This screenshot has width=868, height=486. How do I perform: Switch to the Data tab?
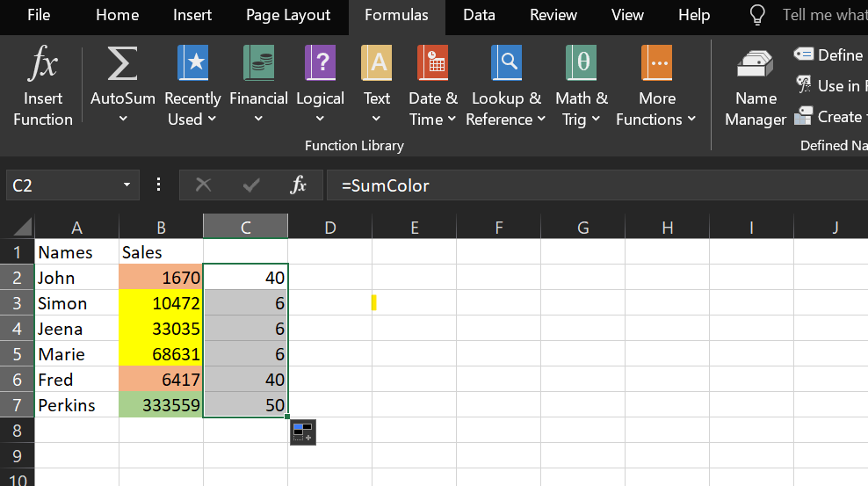coord(479,15)
